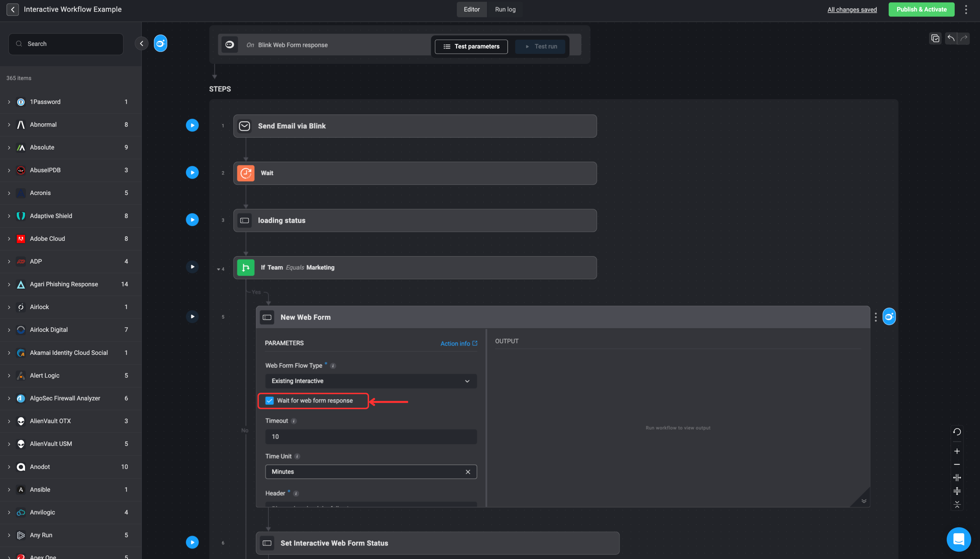Screen dimensions: 980x559
Task: Collapse all steps icon in zoom controls
Action: tap(957, 504)
